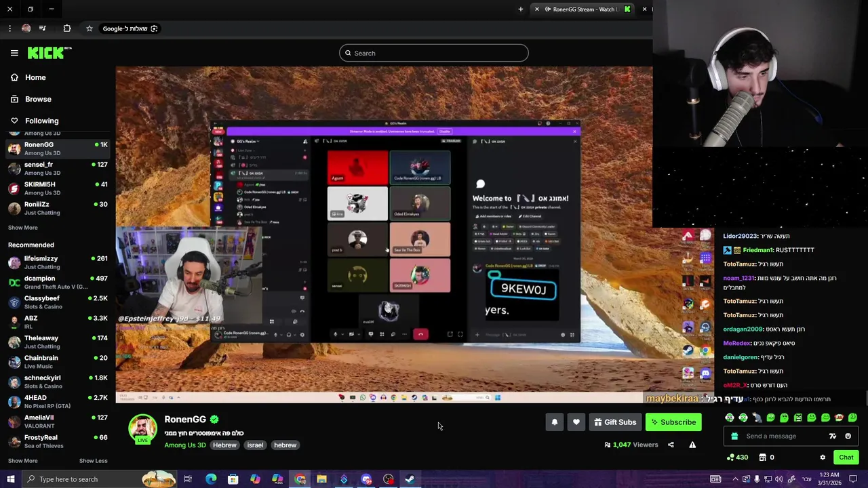Image resolution: width=868 pixels, height=488 pixels.
Task: Select the lowercase hebrew tag
Action: [x=285, y=445]
